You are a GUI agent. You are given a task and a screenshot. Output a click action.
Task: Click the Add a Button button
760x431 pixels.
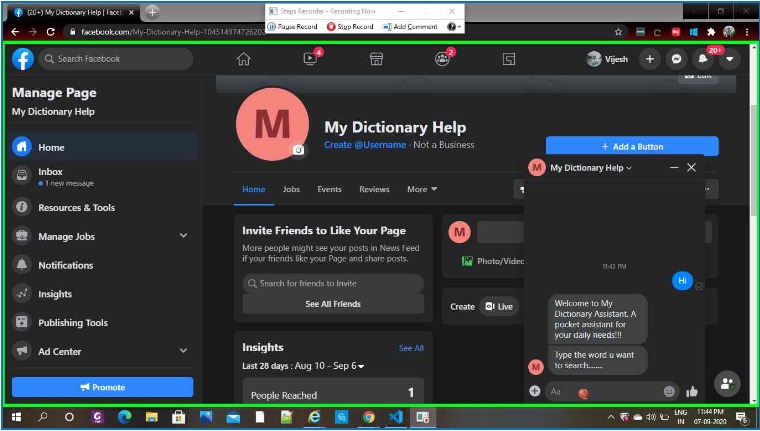(632, 146)
